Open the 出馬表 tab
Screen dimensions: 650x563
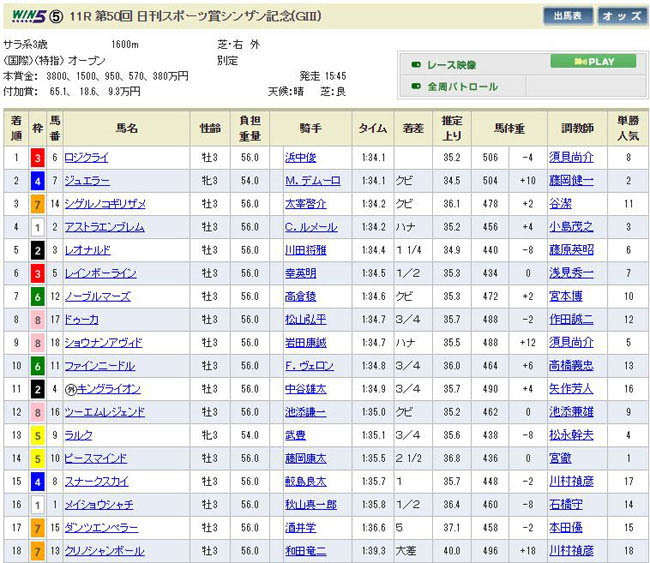coord(568,16)
